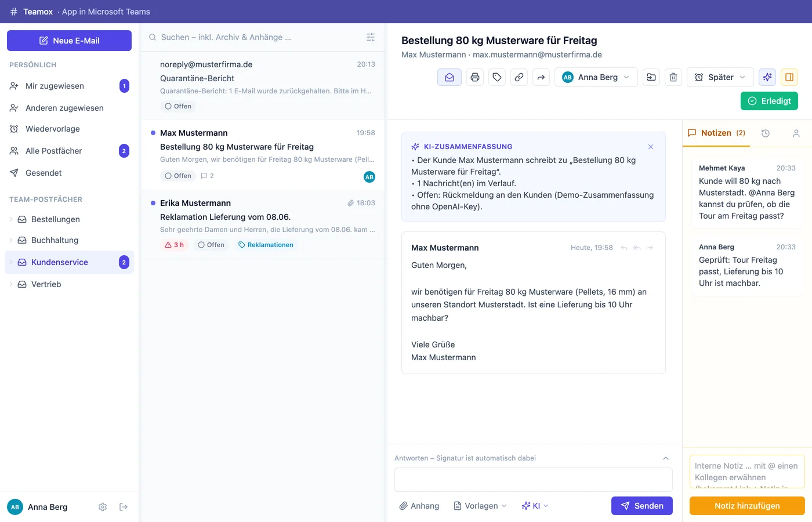Screen dimensions: 812x522
Task: Open the Quarantäne-Bericht email
Action: click(x=263, y=85)
